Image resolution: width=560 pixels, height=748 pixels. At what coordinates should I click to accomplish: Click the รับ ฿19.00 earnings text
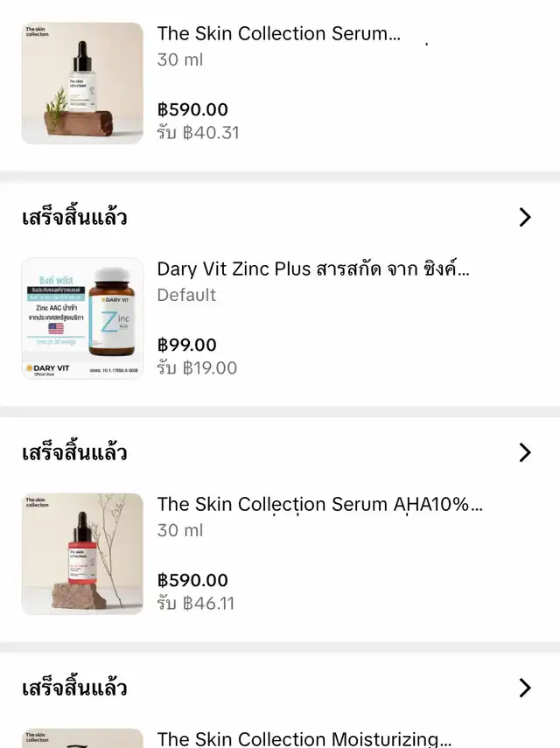point(197,368)
